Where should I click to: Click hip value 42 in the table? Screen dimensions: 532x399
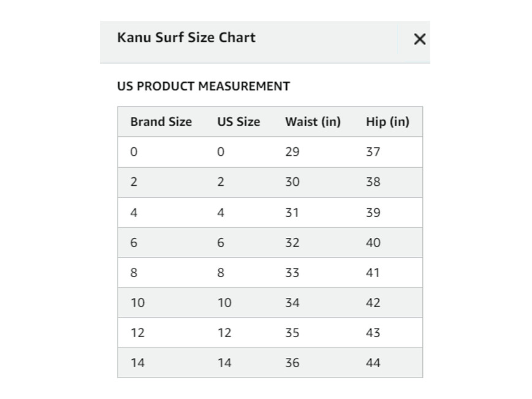click(373, 303)
